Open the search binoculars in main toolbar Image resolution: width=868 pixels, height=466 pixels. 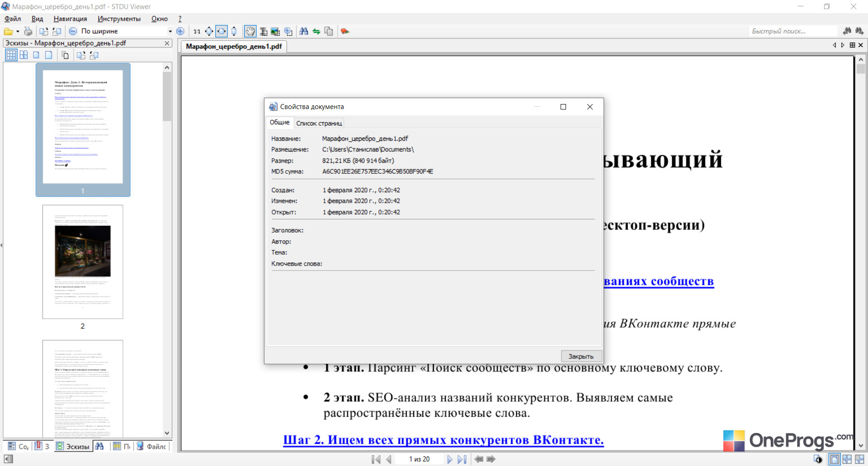tap(304, 31)
